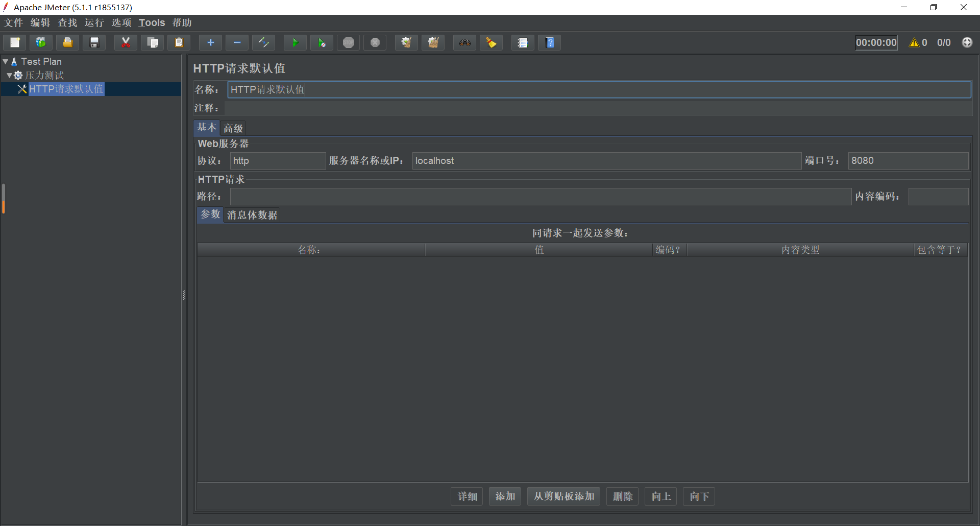Expand all tree nodes with the plus icon
Viewport: 980px width, 526px height.
[x=210, y=42]
